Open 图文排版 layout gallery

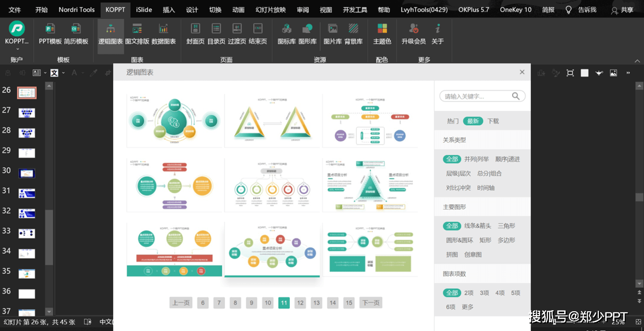[137, 33]
